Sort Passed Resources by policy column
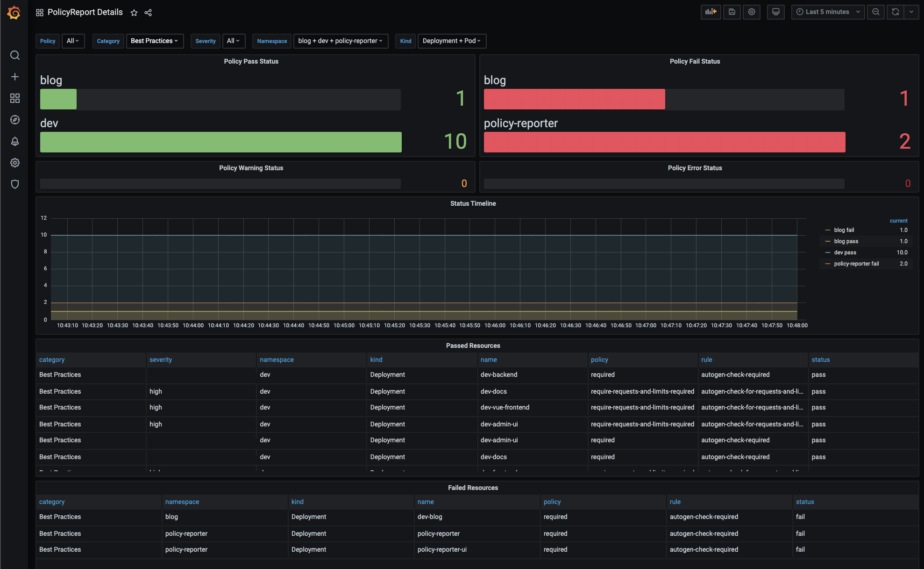This screenshot has width=924, height=569. tap(599, 360)
